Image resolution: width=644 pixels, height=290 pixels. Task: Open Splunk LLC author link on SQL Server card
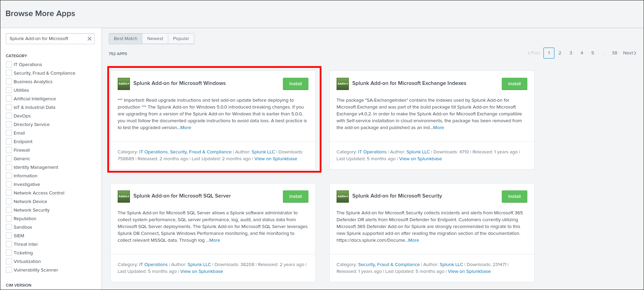click(x=199, y=265)
